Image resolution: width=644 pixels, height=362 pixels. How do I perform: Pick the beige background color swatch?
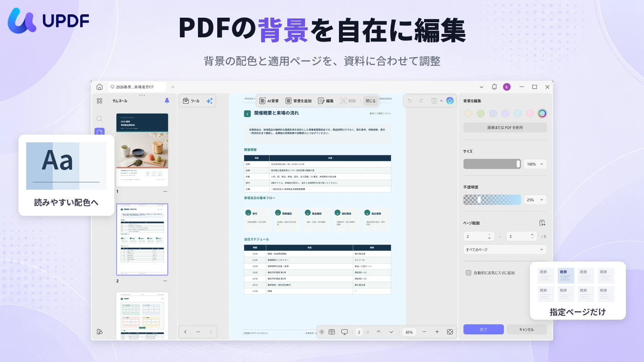click(468, 113)
